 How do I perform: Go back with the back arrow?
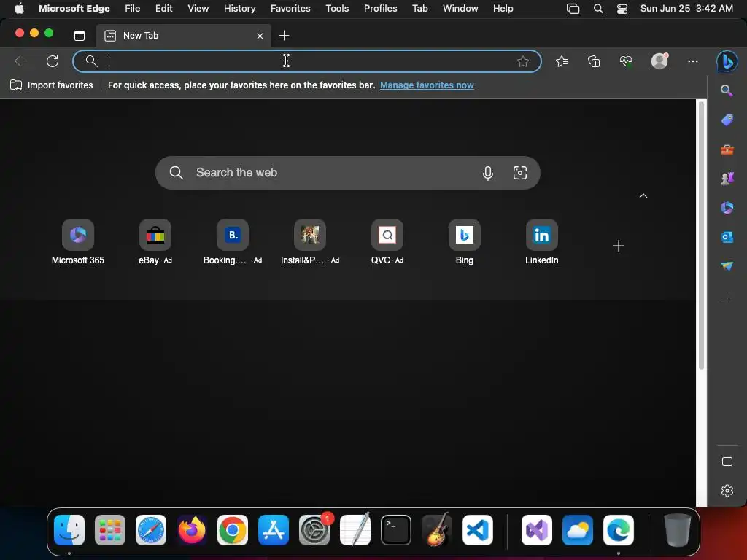(20, 61)
